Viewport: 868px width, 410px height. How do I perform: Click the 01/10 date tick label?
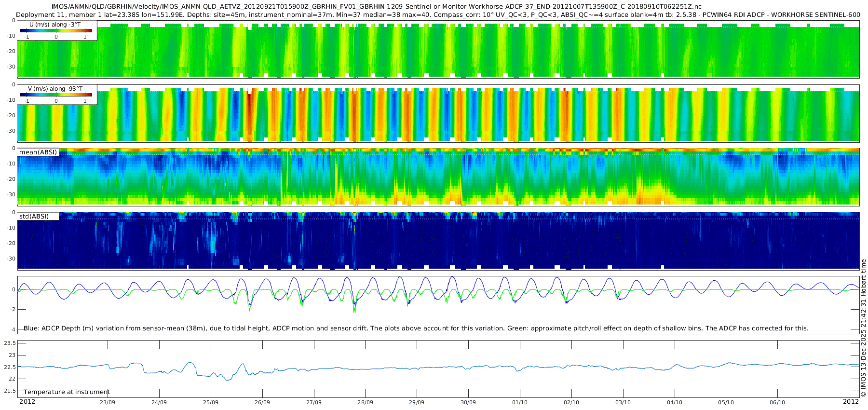(x=520, y=402)
